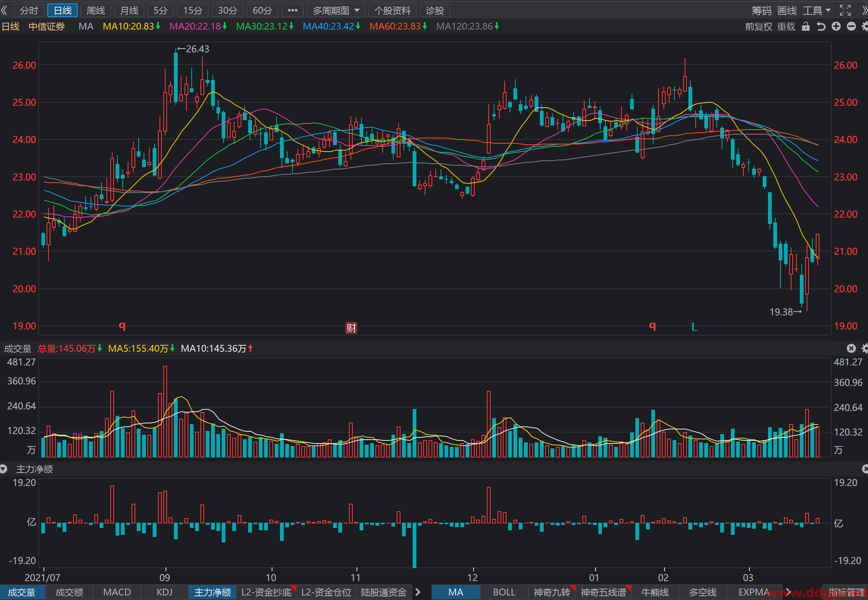Click the 诊股 diagnosis button
868x600 pixels.
tap(435, 10)
